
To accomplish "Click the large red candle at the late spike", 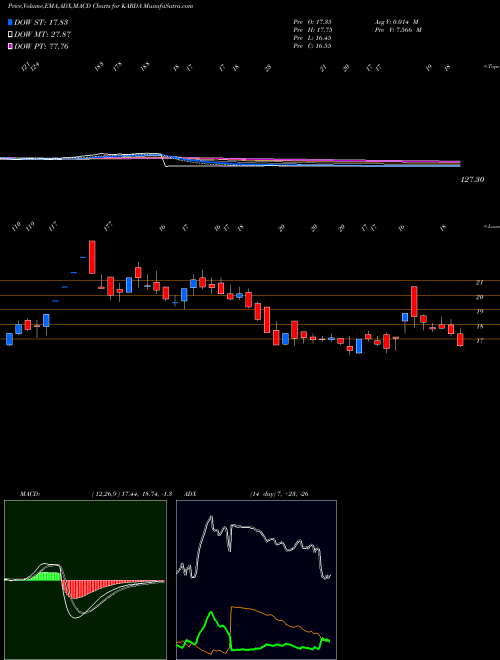I will pyautogui.click(x=414, y=301).
